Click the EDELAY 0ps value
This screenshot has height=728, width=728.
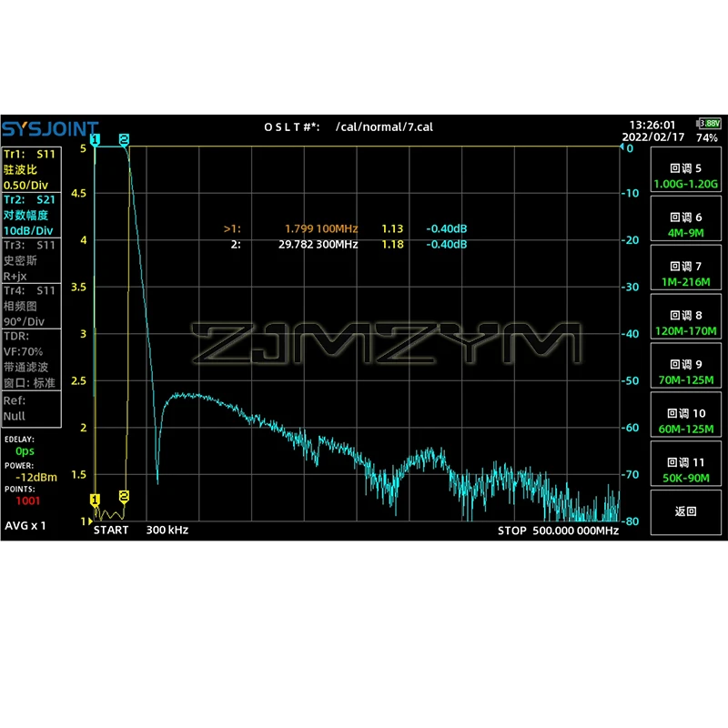pyautogui.click(x=25, y=451)
